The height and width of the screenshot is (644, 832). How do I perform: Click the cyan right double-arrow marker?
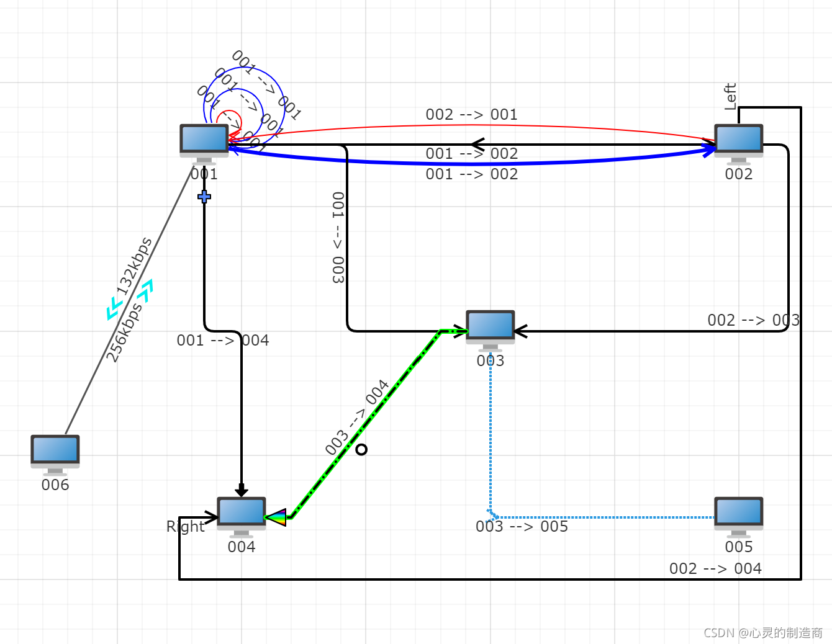145,290
